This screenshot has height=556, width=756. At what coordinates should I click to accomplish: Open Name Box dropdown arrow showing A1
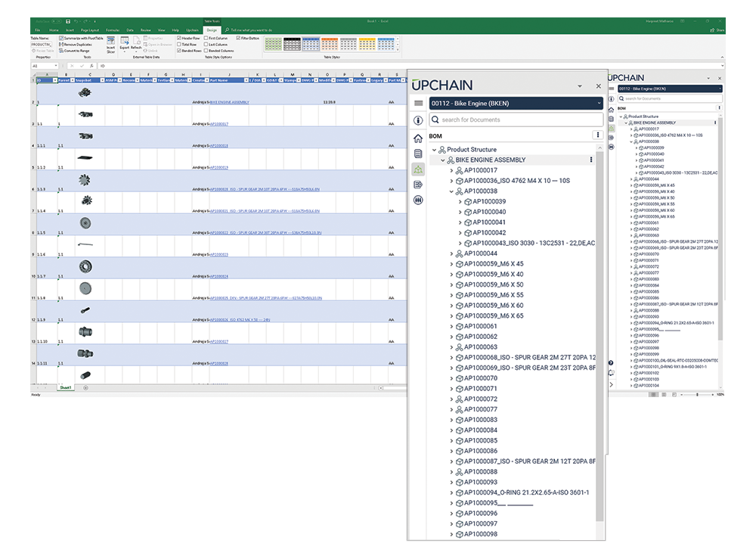pos(56,66)
